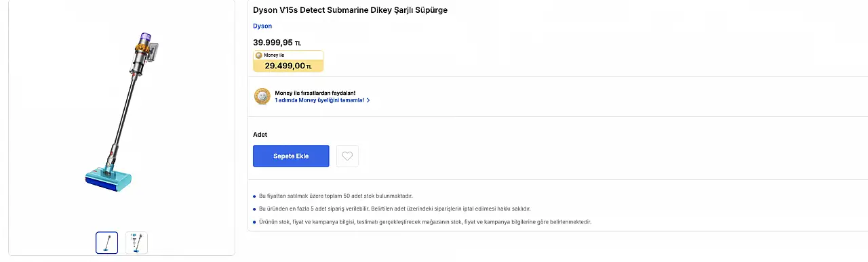Click the 39.999,95 TL price text

coord(277,42)
